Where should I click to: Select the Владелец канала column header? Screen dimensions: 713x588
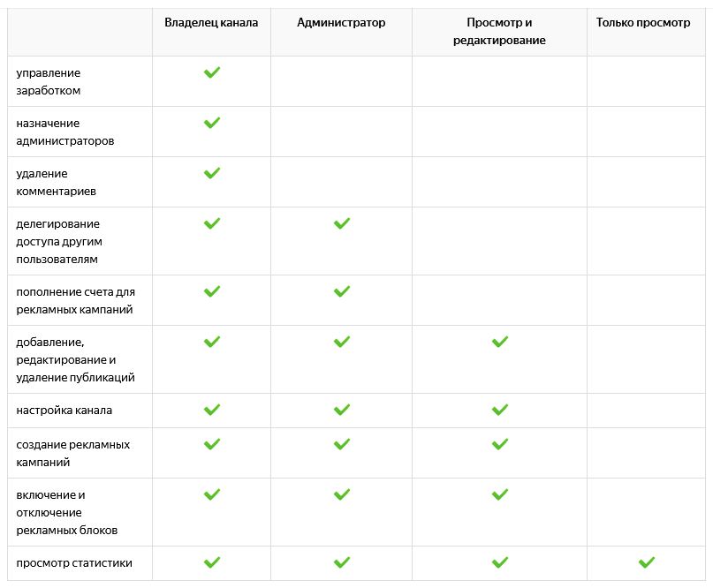(x=211, y=23)
